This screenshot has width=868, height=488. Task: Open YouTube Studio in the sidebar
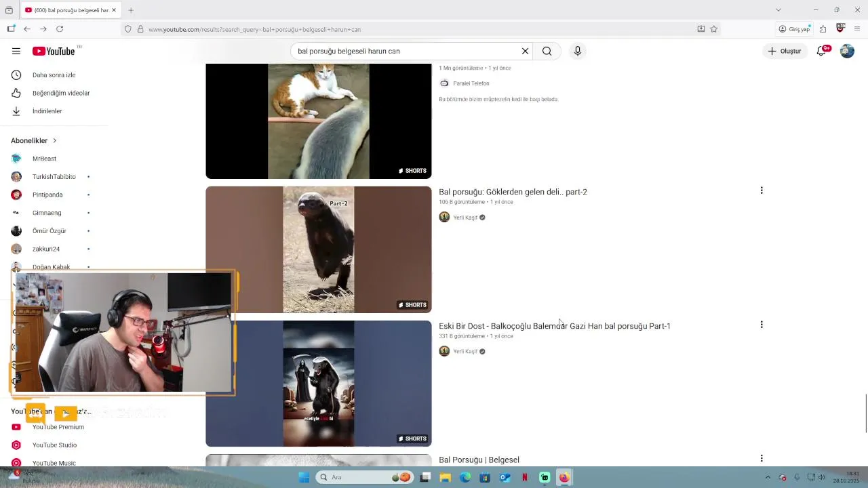click(x=54, y=445)
